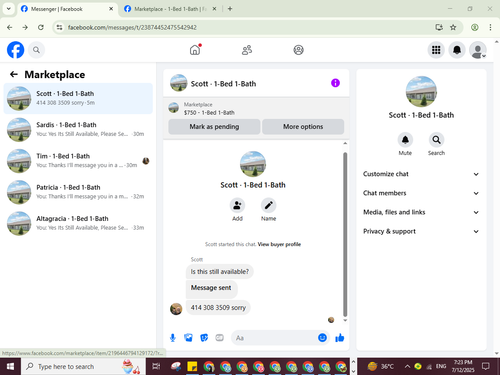Screen dimensions: 500x375
Task: Mute the conversation with the bell icon
Action: click(405, 140)
